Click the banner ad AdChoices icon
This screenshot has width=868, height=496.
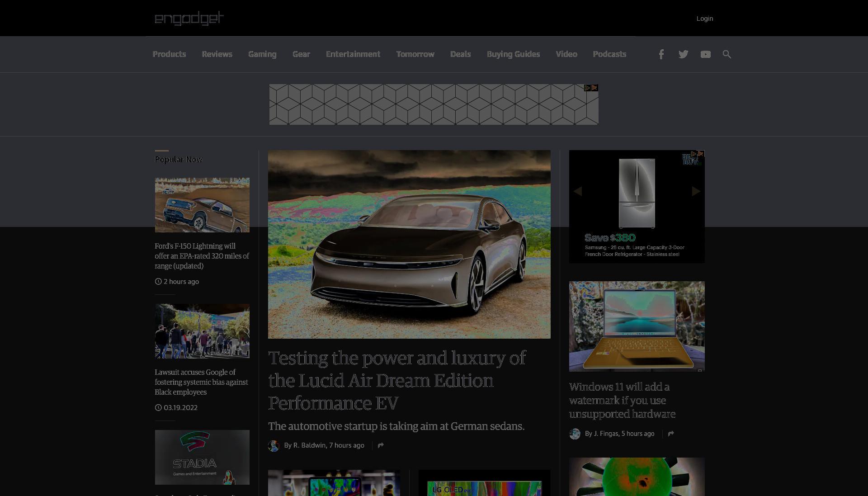click(587, 88)
